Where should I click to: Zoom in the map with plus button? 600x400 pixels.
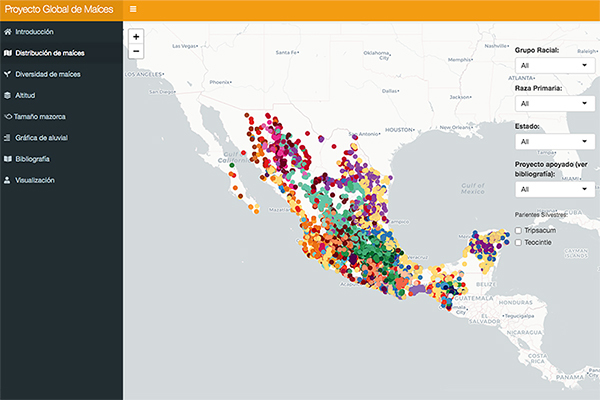point(136,37)
